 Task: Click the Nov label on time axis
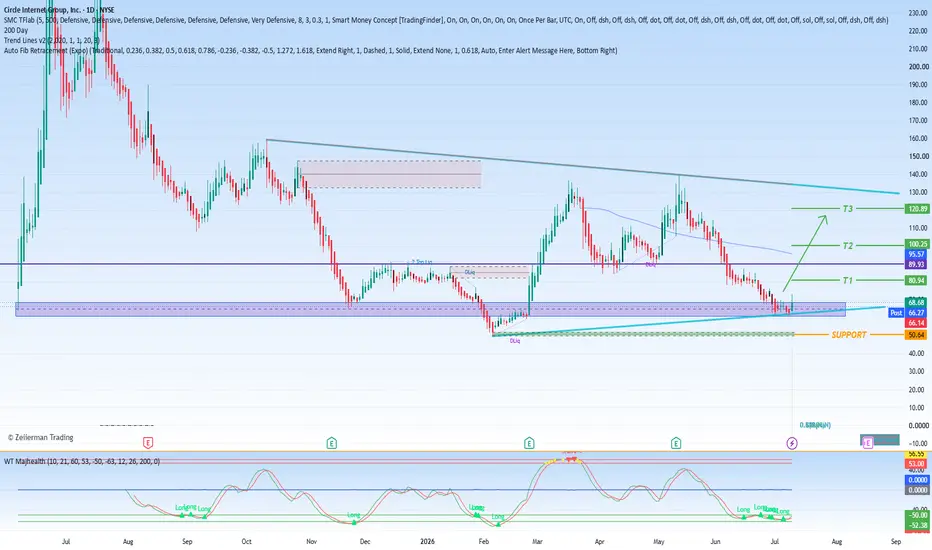point(311,542)
